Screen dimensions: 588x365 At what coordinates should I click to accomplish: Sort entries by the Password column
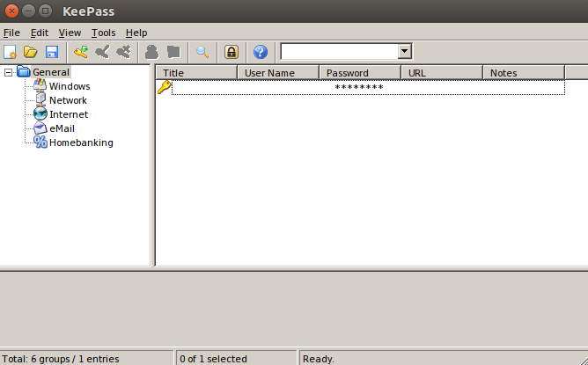360,73
